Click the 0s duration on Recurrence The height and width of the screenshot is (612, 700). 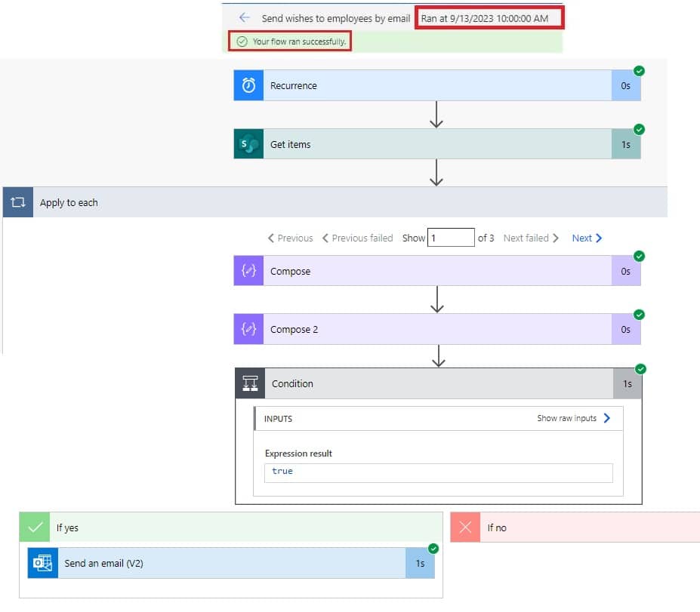tap(625, 85)
